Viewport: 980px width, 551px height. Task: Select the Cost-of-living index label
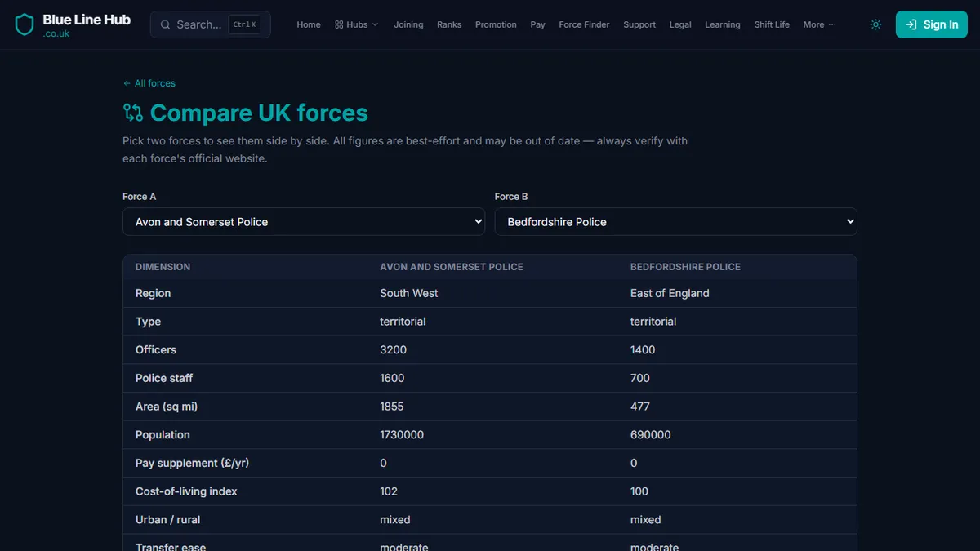click(x=186, y=491)
